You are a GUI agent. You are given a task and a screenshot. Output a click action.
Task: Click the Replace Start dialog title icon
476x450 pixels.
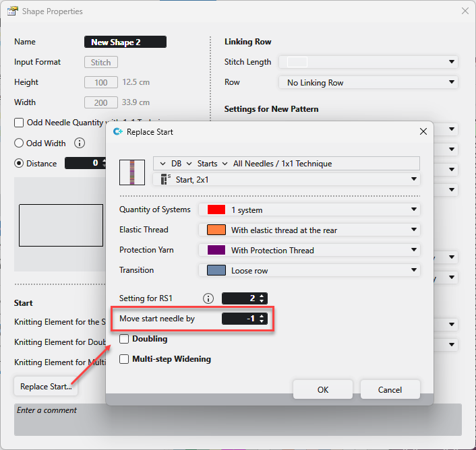(117, 132)
